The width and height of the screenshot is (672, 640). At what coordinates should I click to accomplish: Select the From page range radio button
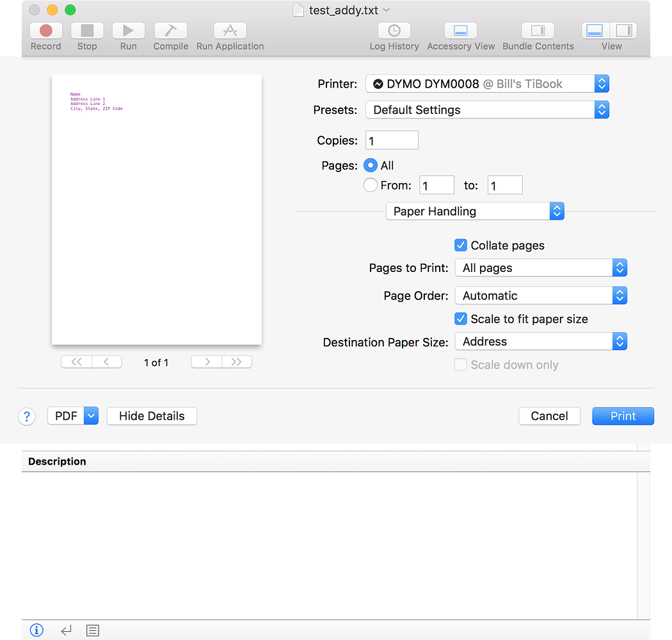[x=371, y=185]
